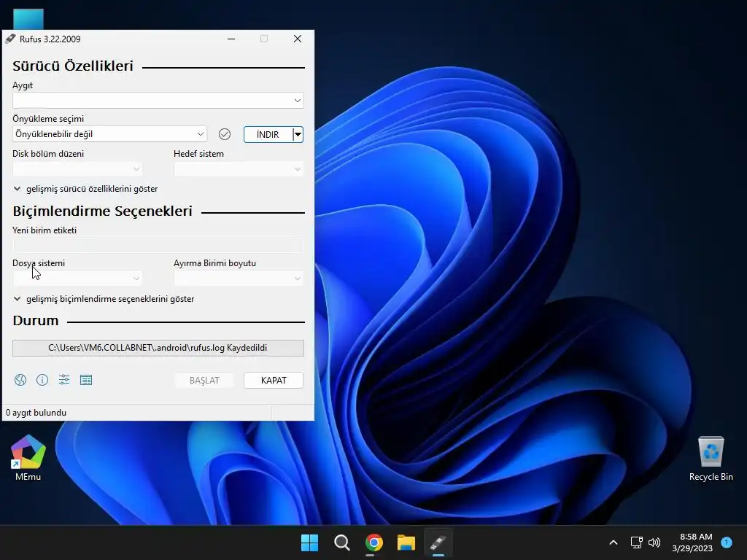Open Hedef sistem dropdown

tap(239, 169)
